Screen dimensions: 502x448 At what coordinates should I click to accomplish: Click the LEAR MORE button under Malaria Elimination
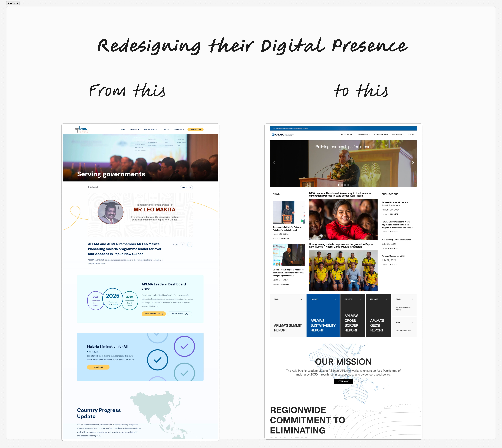[98, 367]
